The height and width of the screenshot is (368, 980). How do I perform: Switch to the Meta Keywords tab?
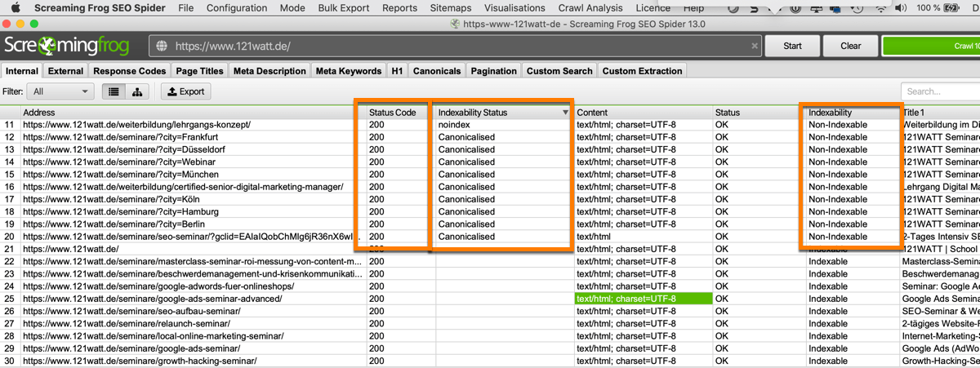[349, 71]
